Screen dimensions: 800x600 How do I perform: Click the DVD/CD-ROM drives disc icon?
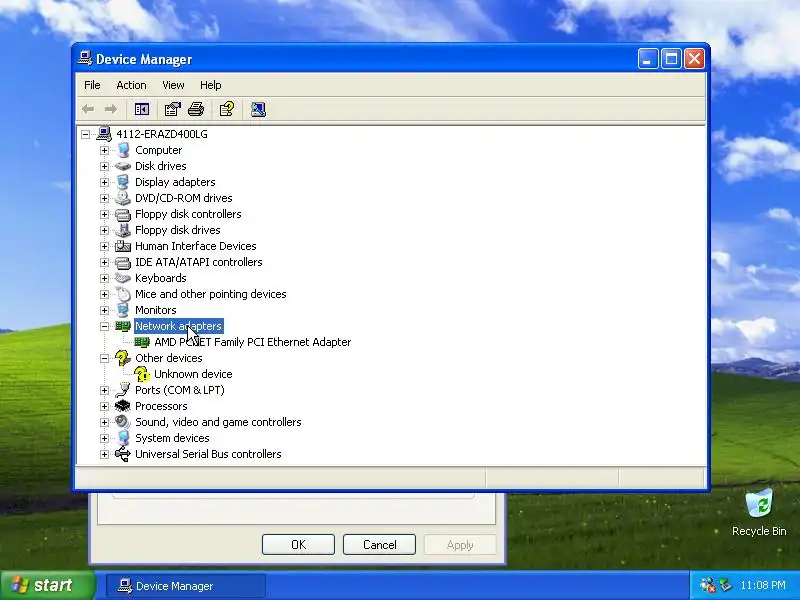(x=123, y=198)
